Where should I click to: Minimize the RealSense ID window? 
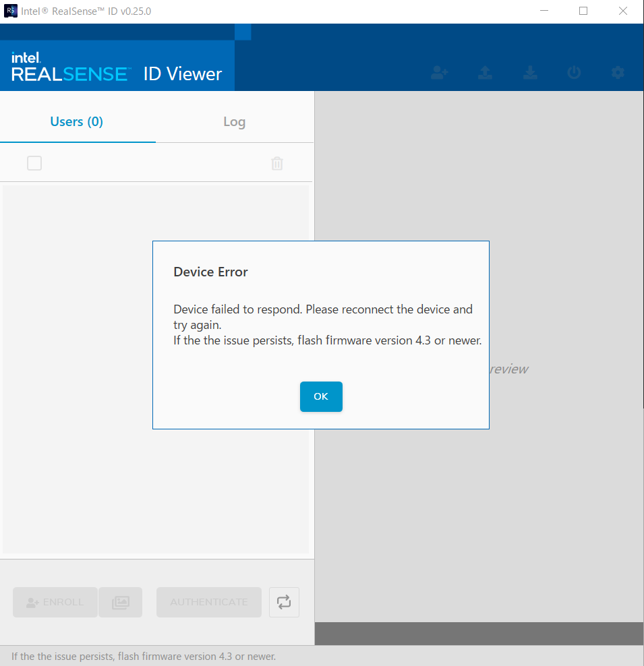tap(544, 11)
